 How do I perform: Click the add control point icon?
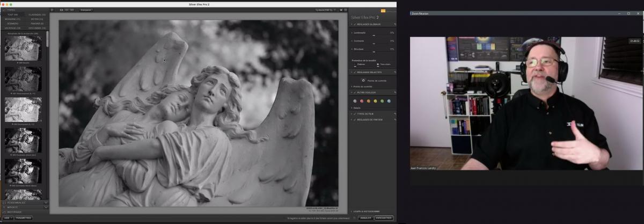click(x=363, y=80)
